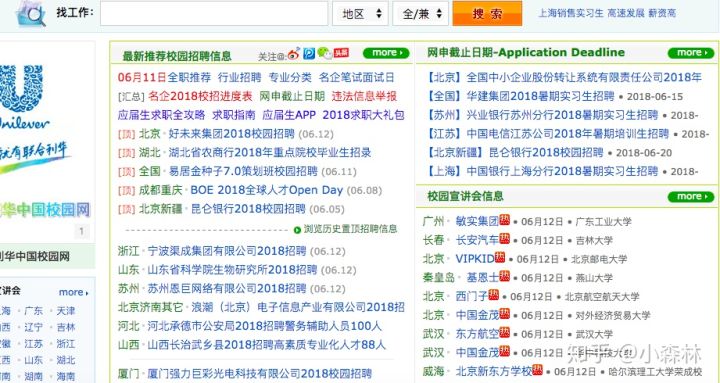Open the WeChat follow icon

point(325,54)
